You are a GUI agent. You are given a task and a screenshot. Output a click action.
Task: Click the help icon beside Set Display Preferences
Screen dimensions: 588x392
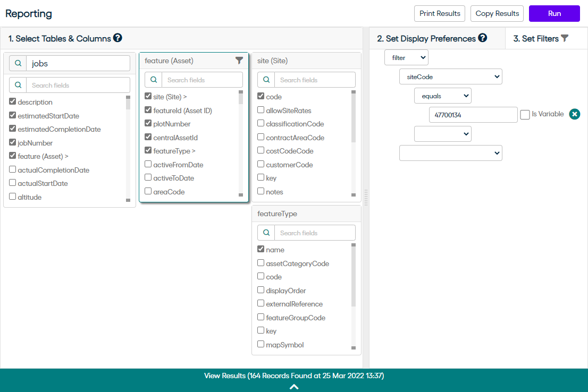482,38
